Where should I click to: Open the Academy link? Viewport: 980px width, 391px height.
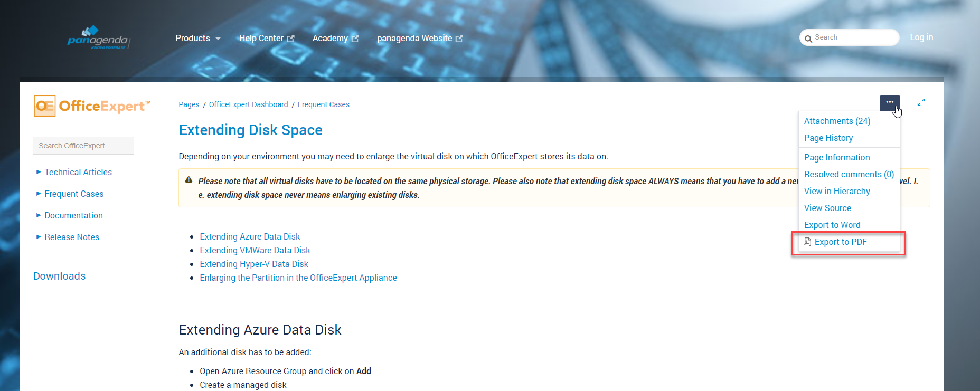click(330, 39)
